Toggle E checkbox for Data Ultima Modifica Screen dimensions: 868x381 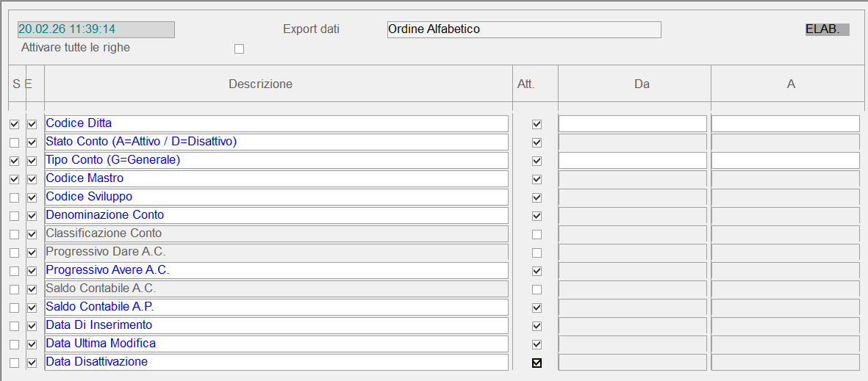(x=32, y=344)
